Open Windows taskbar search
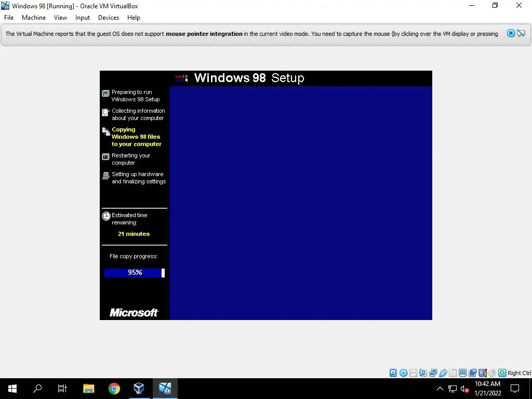 tap(37, 389)
